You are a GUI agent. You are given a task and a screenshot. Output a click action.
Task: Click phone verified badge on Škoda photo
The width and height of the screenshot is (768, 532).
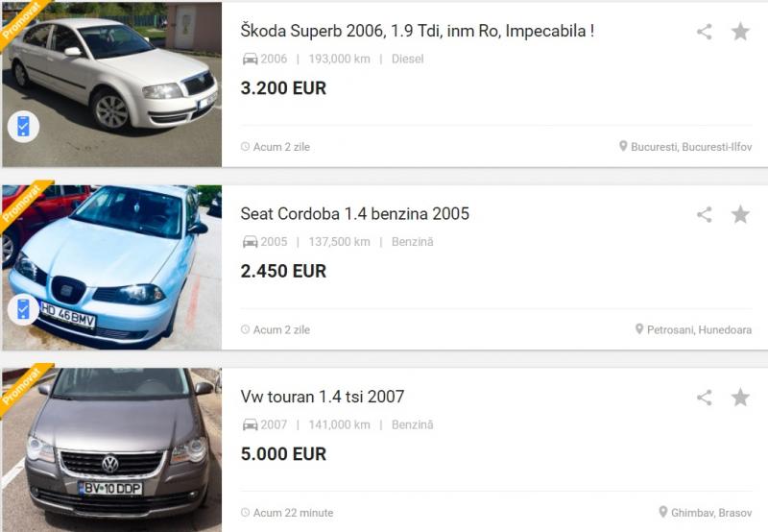tap(23, 127)
